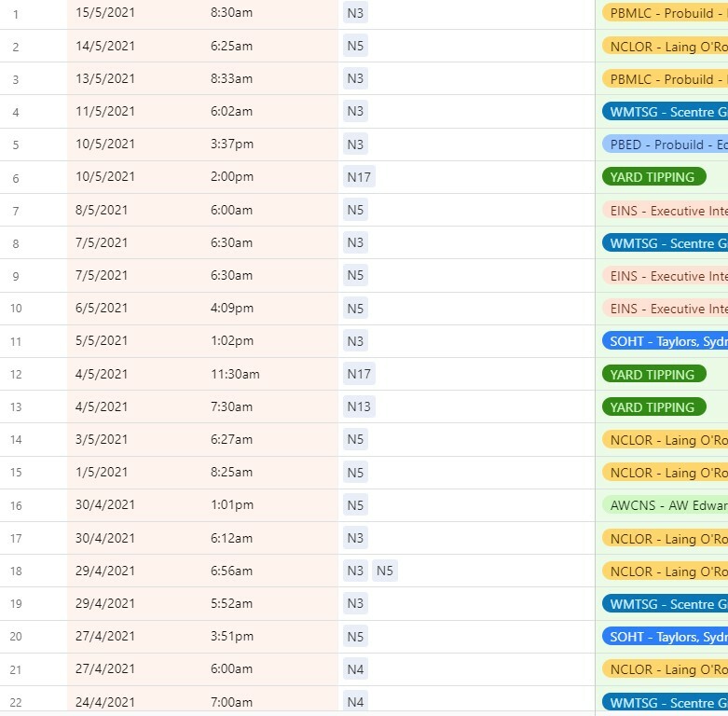Select row number 5

coord(16,145)
